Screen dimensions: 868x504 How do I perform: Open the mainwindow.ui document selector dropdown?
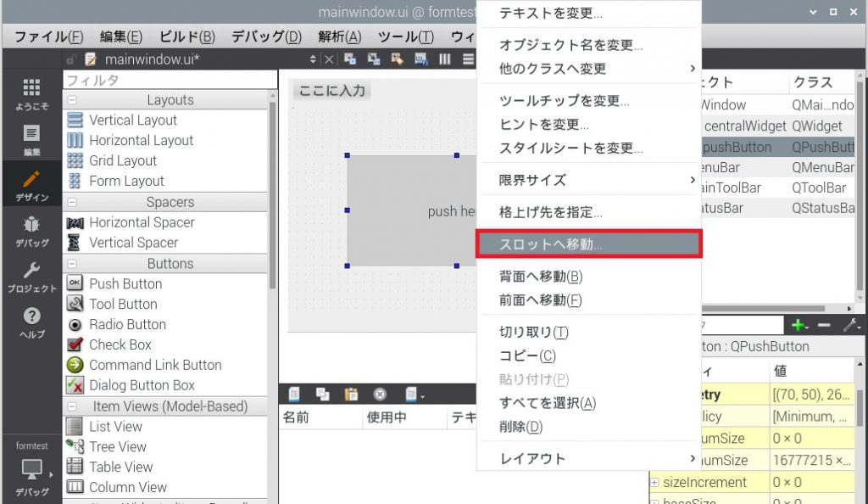point(313,59)
